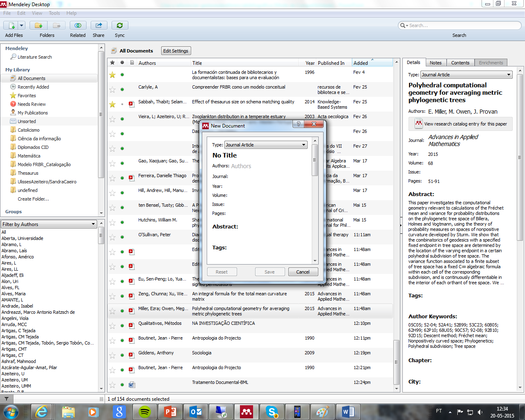Sort by the Year column header

click(x=310, y=63)
